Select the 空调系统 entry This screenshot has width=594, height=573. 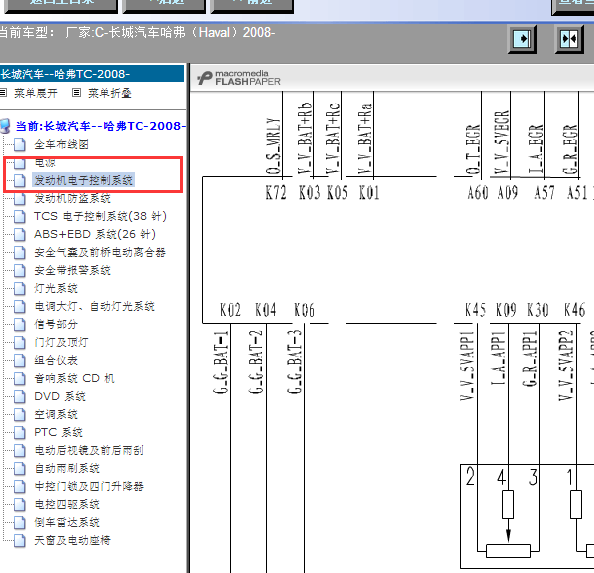click(x=56, y=414)
